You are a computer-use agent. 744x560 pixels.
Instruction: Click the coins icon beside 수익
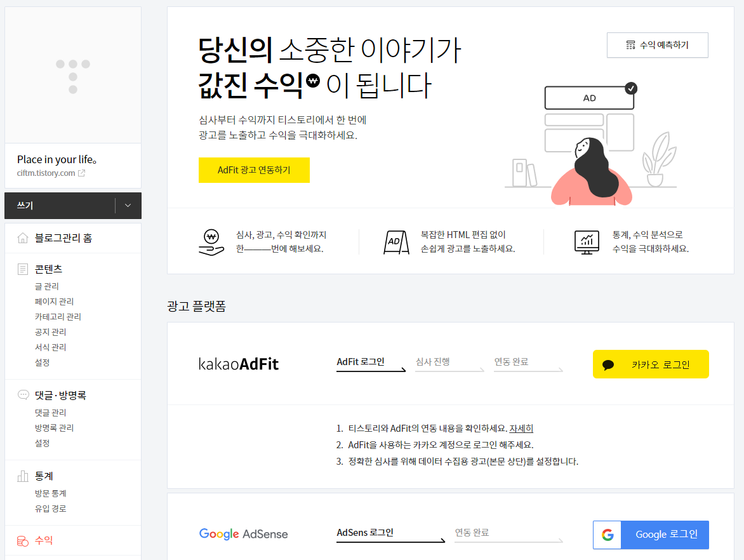(23, 540)
